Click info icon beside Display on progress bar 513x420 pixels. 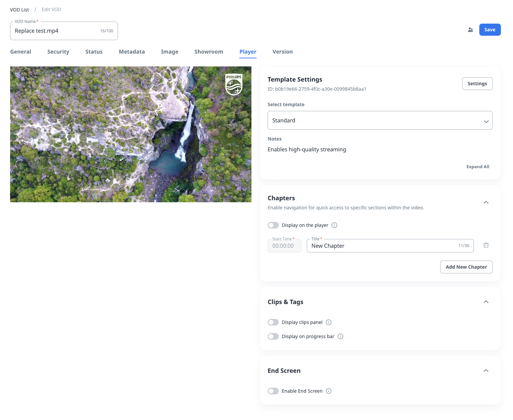click(340, 336)
